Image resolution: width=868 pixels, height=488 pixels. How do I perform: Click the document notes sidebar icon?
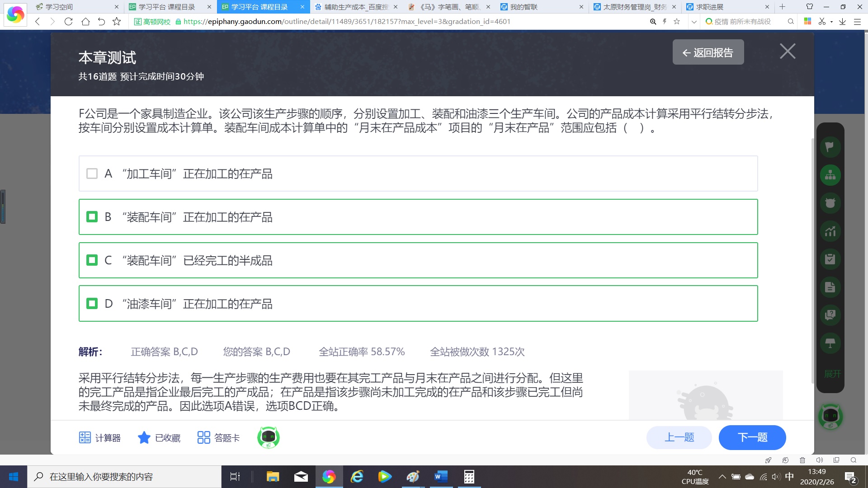[830, 287]
